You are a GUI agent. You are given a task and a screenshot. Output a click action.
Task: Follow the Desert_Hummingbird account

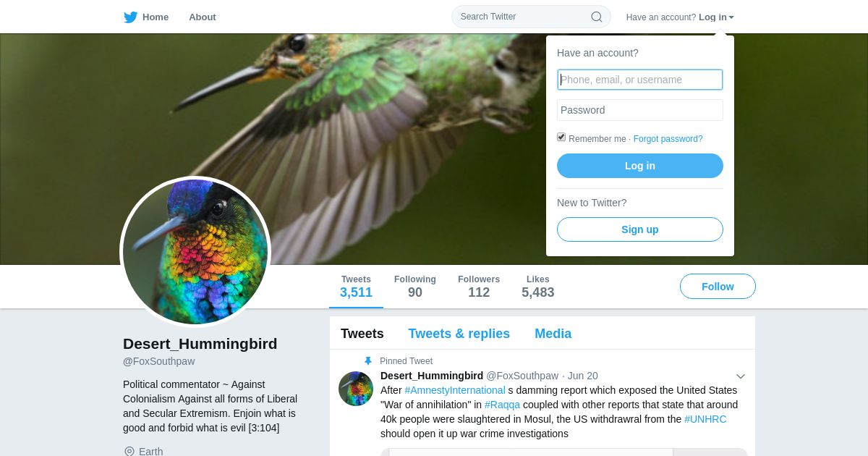pos(718,287)
